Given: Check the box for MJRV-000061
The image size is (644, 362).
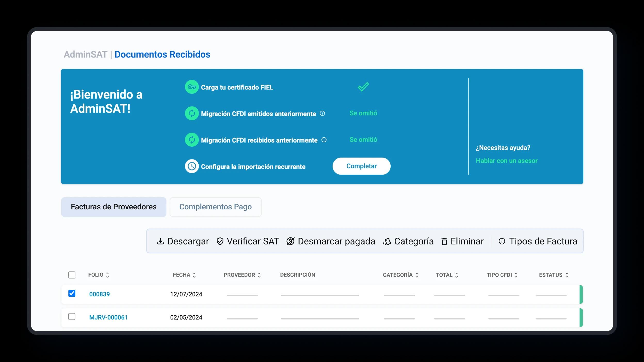Looking at the screenshot, I should click(72, 317).
